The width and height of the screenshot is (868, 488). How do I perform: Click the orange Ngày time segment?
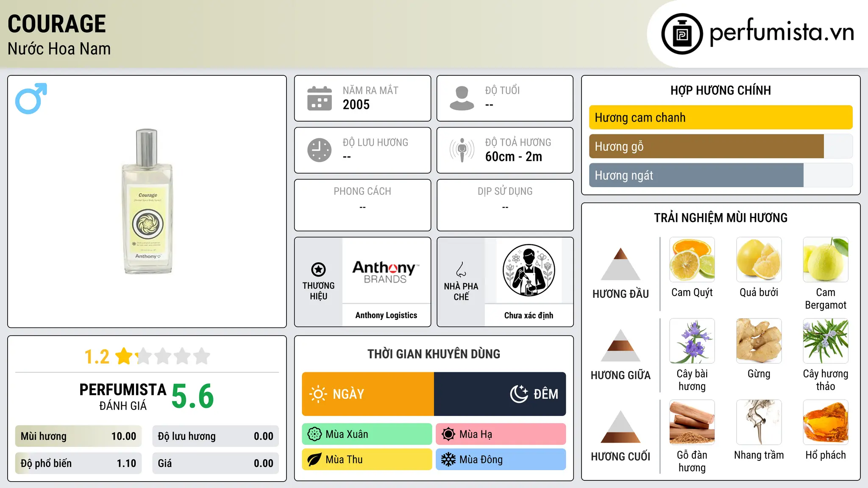click(x=368, y=394)
